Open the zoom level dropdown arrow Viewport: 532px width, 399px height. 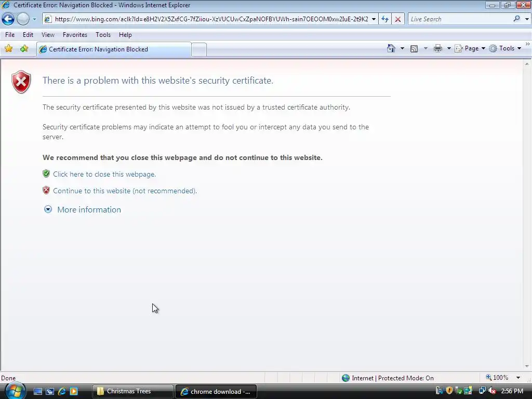pyautogui.click(x=518, y=378)
